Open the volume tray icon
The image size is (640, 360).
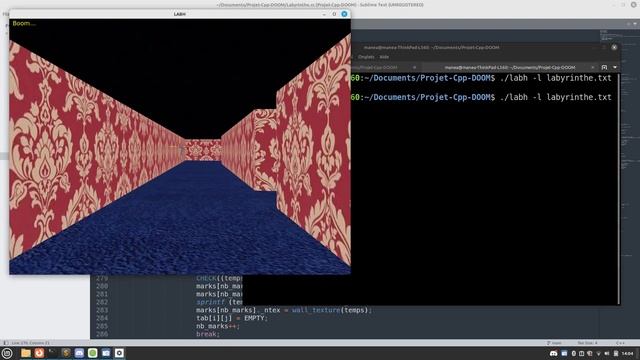pyautogui.click(x=607, y=353)
